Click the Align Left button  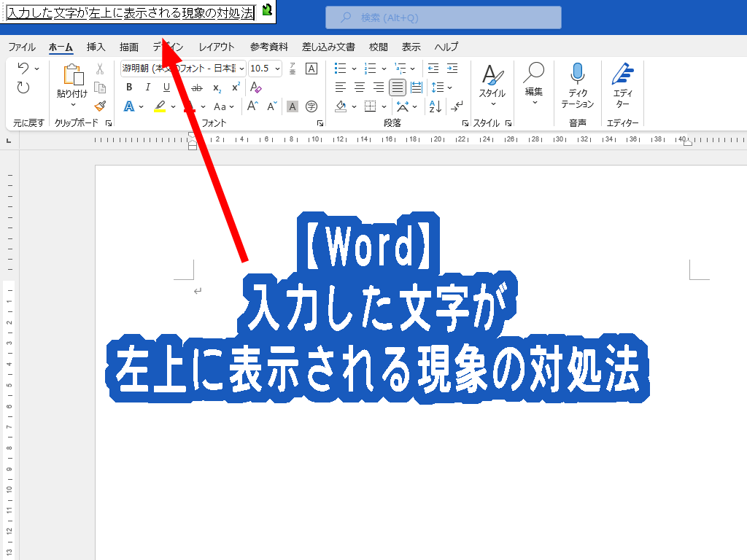coord(341,87)
